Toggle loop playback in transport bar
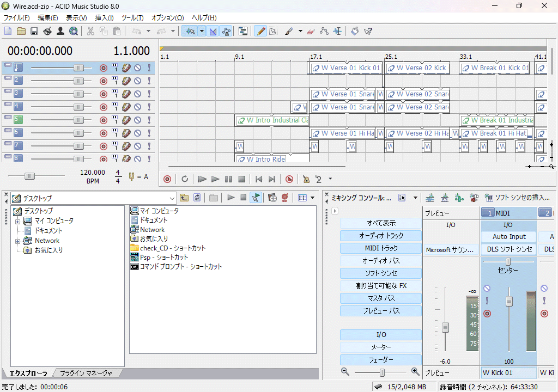Viewport: 558px width, 392px height. pyautogui.click(x=185, y=179)
